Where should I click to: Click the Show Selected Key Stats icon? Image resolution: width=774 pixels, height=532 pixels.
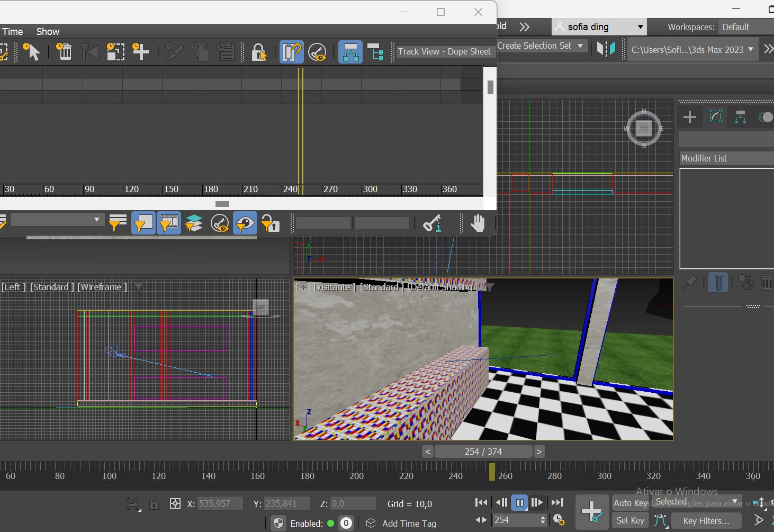click(432, 223)
